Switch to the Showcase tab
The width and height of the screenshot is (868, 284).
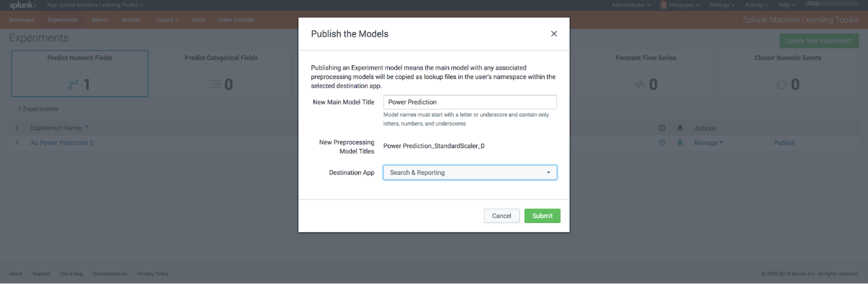click(x=21, y=20)
